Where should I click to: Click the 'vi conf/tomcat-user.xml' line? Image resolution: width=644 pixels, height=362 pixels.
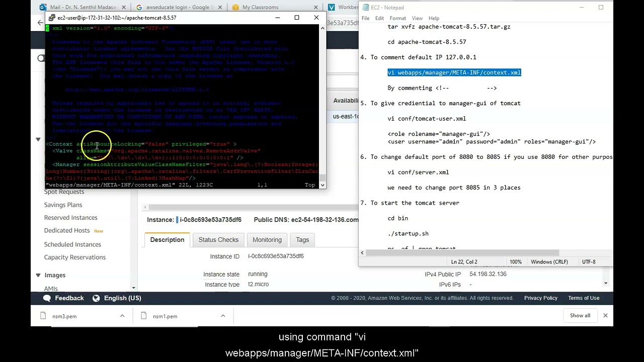[x=427, y=119]
